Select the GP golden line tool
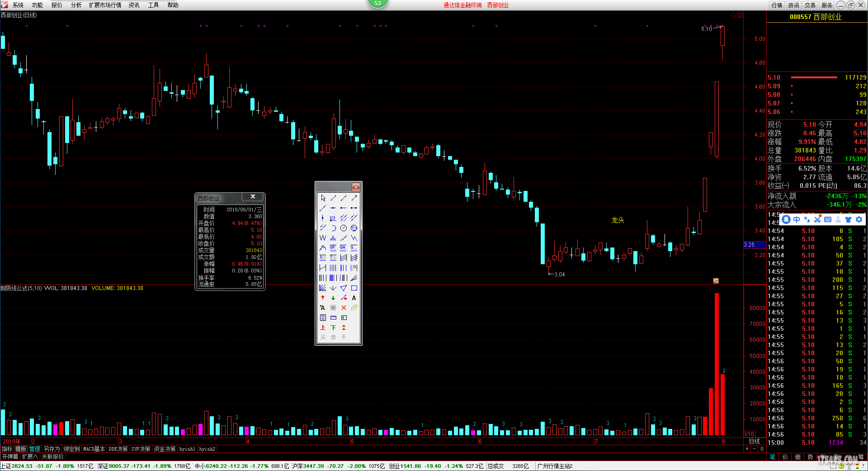The width and height of the screenshot is (868, 471). [333, 248]
